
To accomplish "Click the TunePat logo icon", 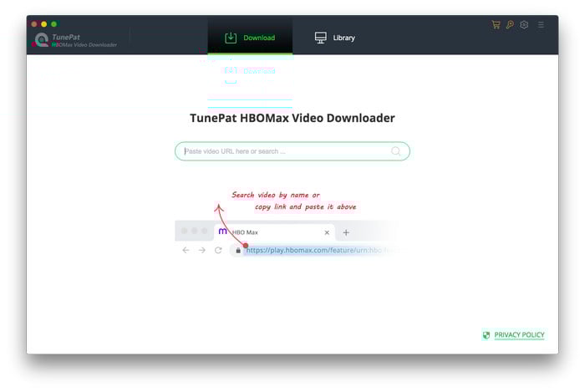I will tap(41, 40).
